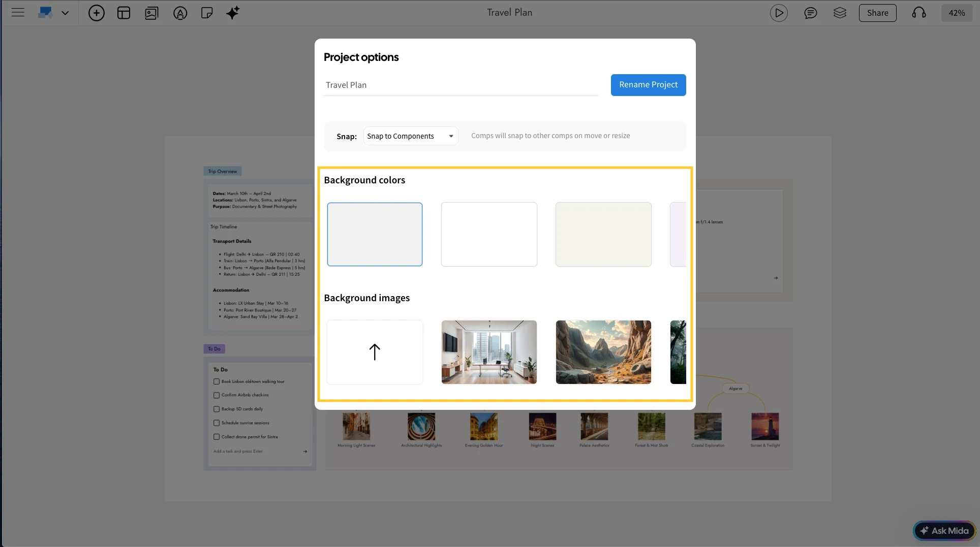This screenshot has height=547, width=980.
Task: Add a sticky note using its toolbar icon
Action: tap(207, 13)
